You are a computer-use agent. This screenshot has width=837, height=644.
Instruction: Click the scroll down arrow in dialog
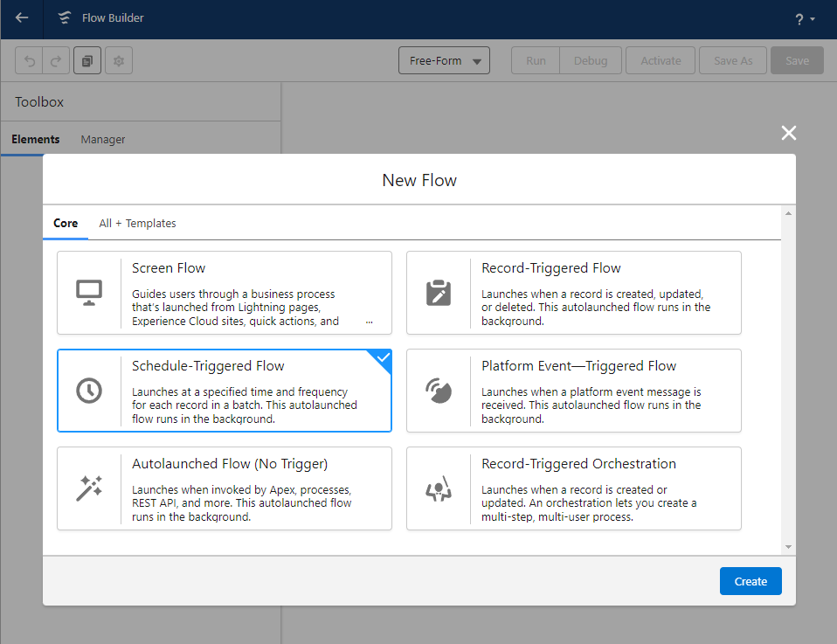788,546
